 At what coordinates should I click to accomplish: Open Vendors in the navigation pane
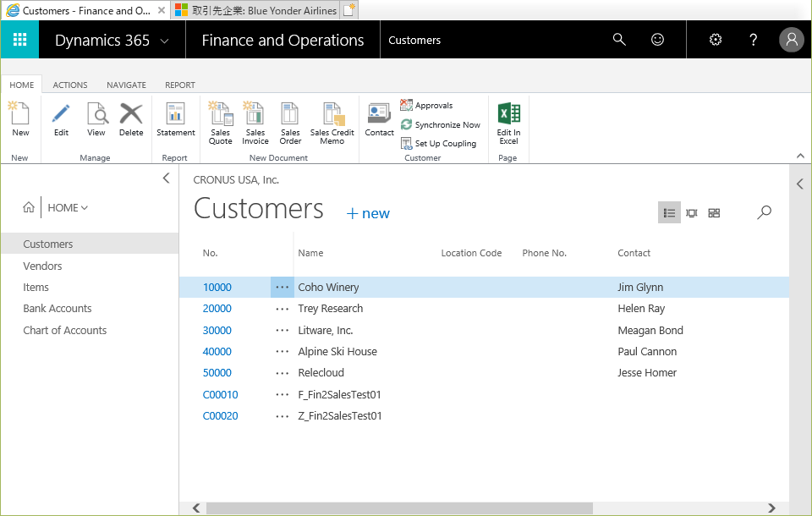(42, 266)
